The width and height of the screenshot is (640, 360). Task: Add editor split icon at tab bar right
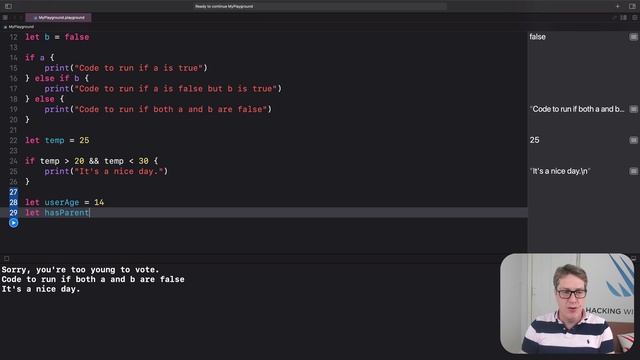[x=635, y=18]
